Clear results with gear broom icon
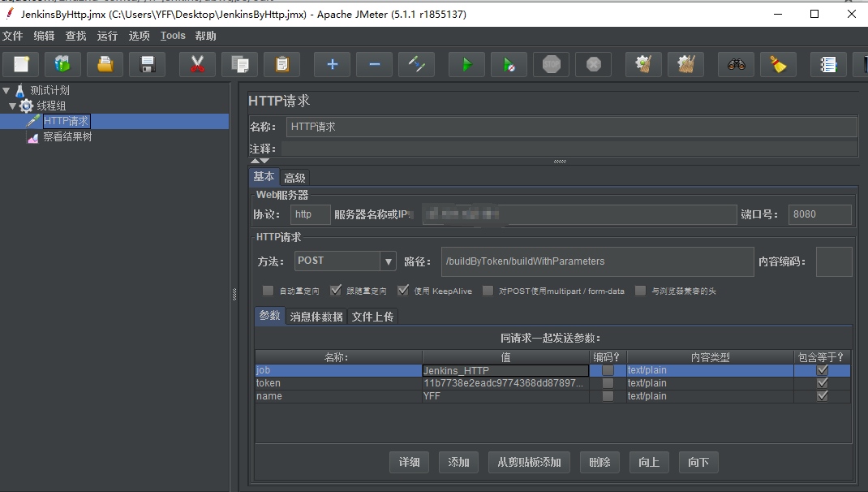The image size is (868, 492). 643,64
